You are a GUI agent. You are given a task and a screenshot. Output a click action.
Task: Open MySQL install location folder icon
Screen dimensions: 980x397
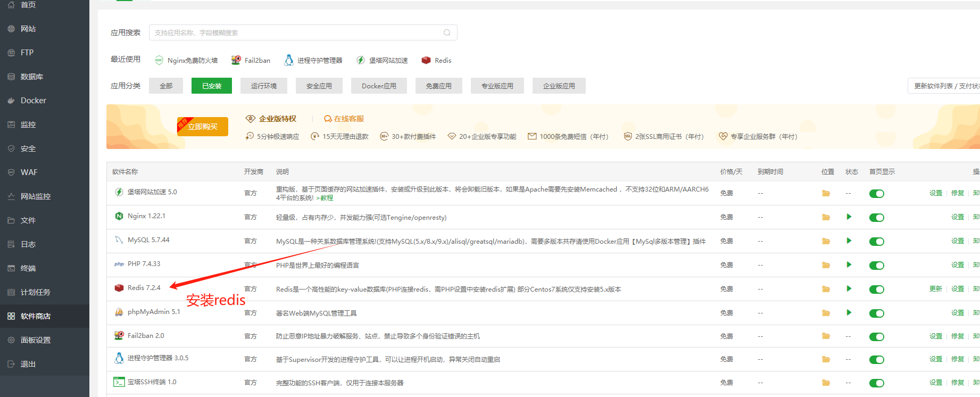[x=826, y=241]
